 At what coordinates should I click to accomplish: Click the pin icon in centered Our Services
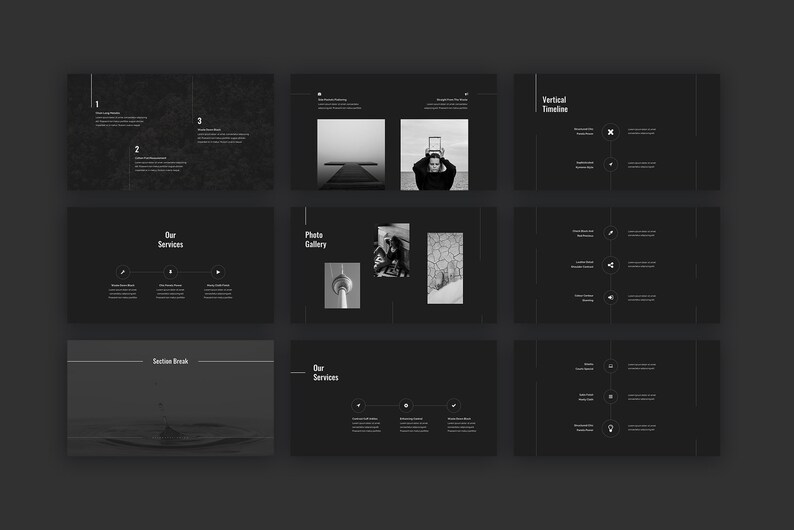click(x=170, y=272)
